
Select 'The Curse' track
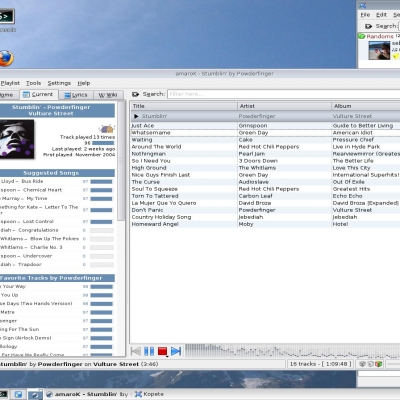pyautogui.click(x=265, y=182)
